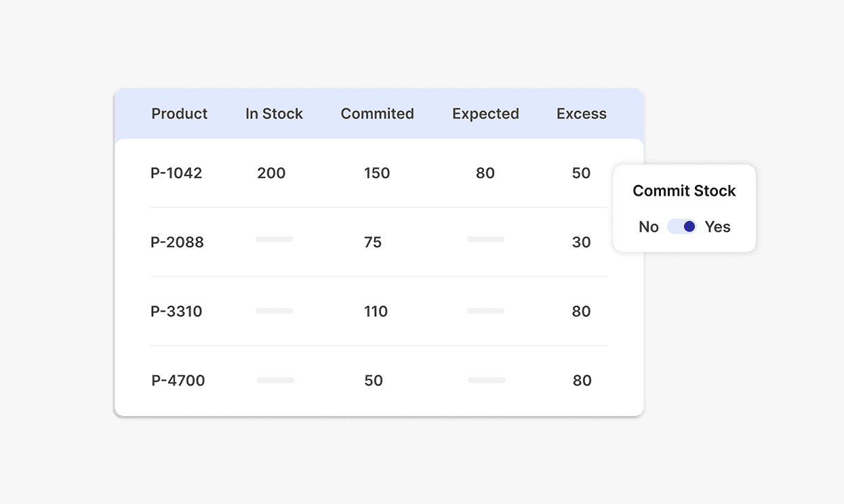Sort by In Stock column header
The image size is (844, 504).
tap(274, 114)
